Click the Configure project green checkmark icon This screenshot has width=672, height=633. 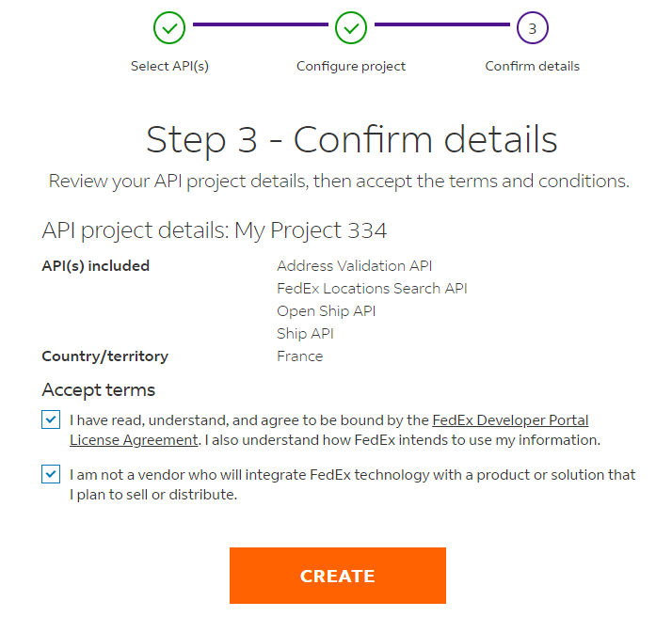(351, 28)
